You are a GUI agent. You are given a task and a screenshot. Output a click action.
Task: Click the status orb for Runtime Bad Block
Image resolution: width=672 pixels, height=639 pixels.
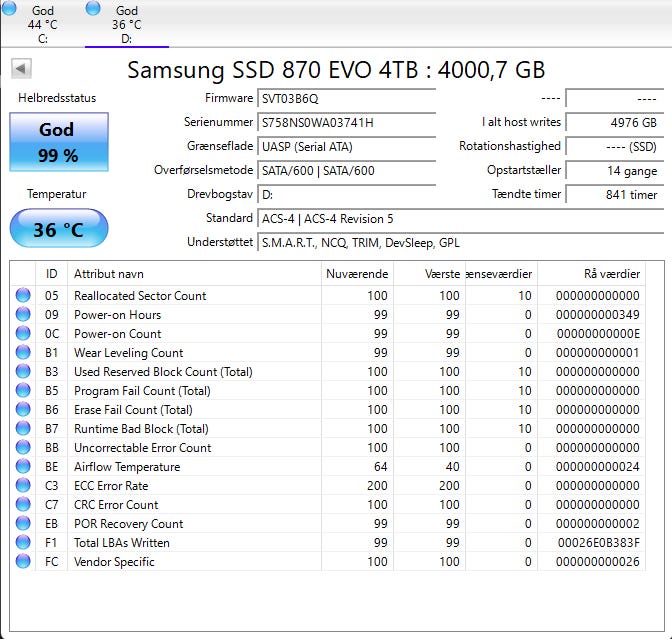23,428
